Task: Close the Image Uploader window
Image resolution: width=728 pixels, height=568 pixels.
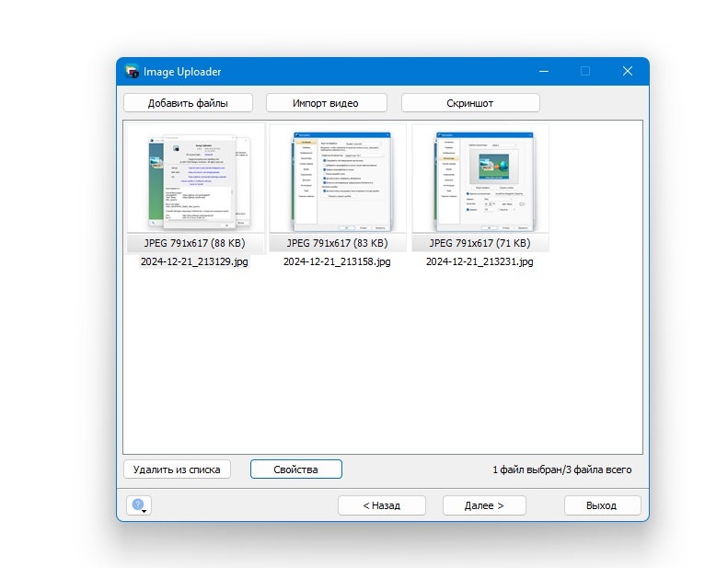Action: (x=628, y=71)
